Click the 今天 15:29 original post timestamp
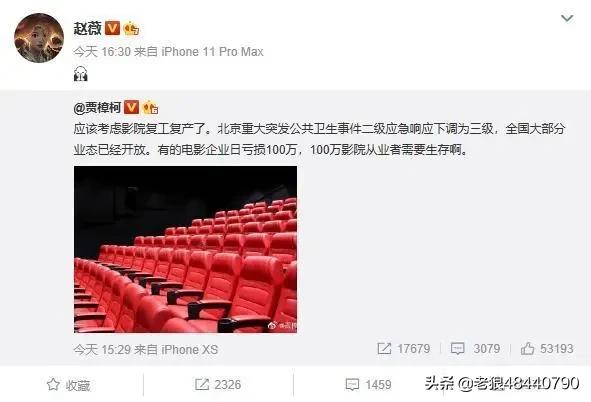Viewport: 591px width, 402px height. [x=101, y=350]
